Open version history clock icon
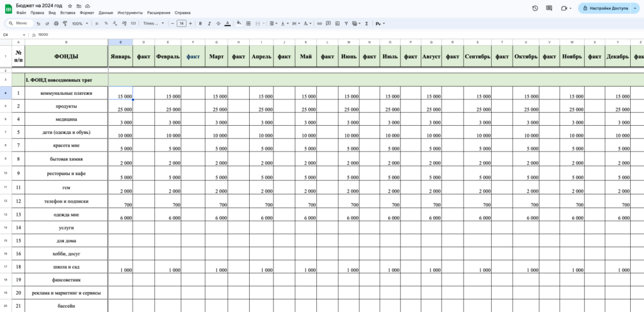Viewport: 644px width, 312px height. [x=535, y=8]
